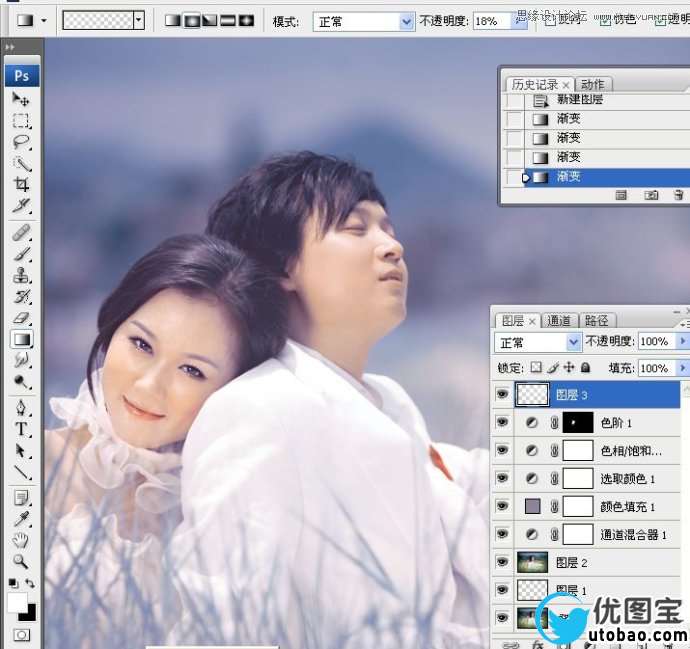Choose linear gradient type
Image resolution: width=690 pixels, height=649 pixels.
172,20
